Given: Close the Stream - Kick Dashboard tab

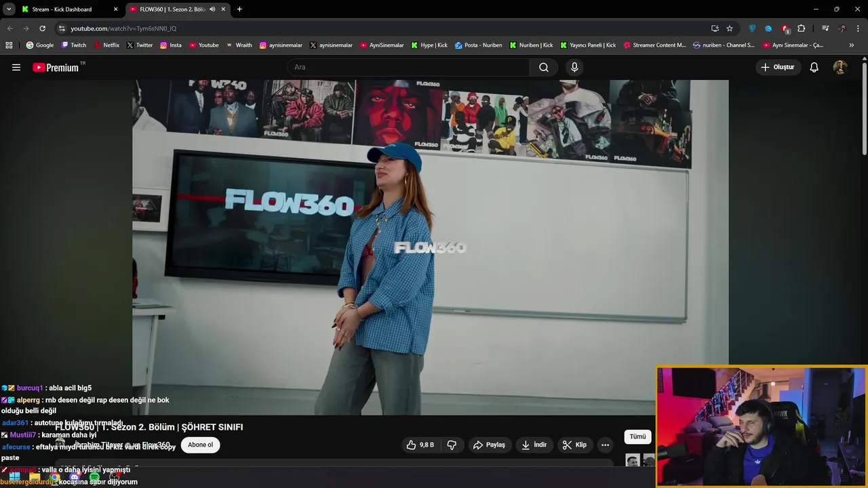Looking at the screenshot, I should tap(115, 9).
